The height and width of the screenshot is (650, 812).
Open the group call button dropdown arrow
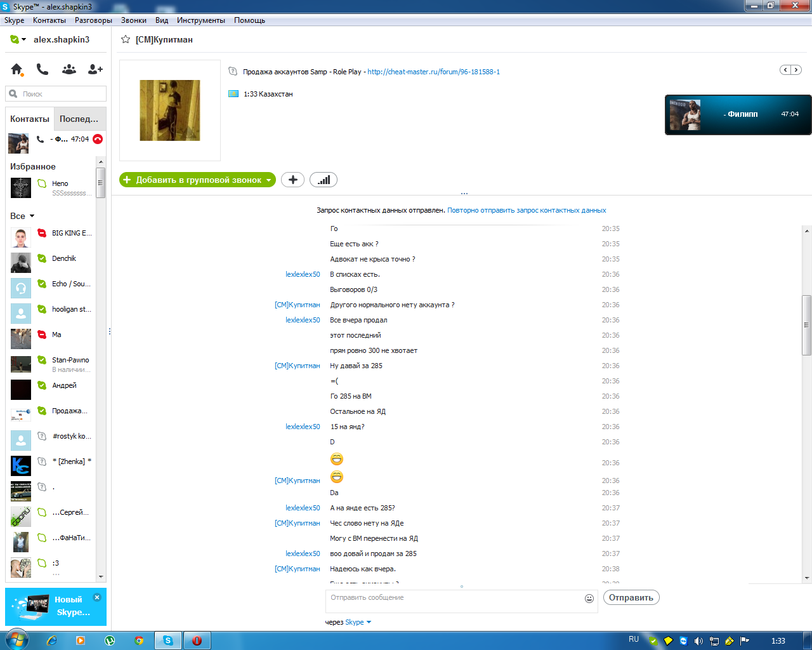pyautogui.click(x=269, y=180)
